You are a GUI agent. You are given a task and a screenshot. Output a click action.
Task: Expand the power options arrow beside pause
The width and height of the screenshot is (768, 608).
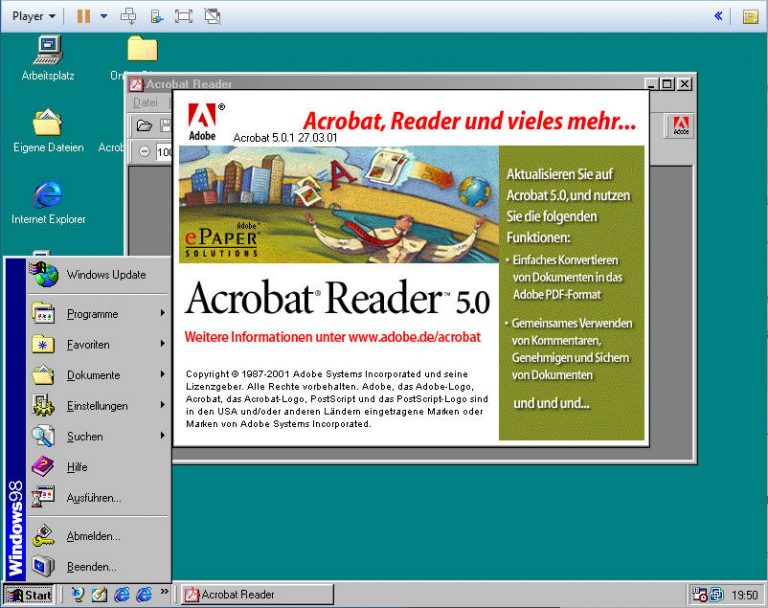pyautogui.click(x=104, y=16)
